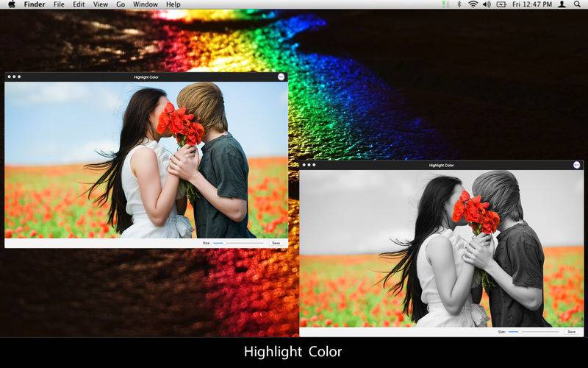Zoom the grayscale photo Highlight Color window
Screen dimensions: 588x368
pyautogui.click(x=314, y=165)
